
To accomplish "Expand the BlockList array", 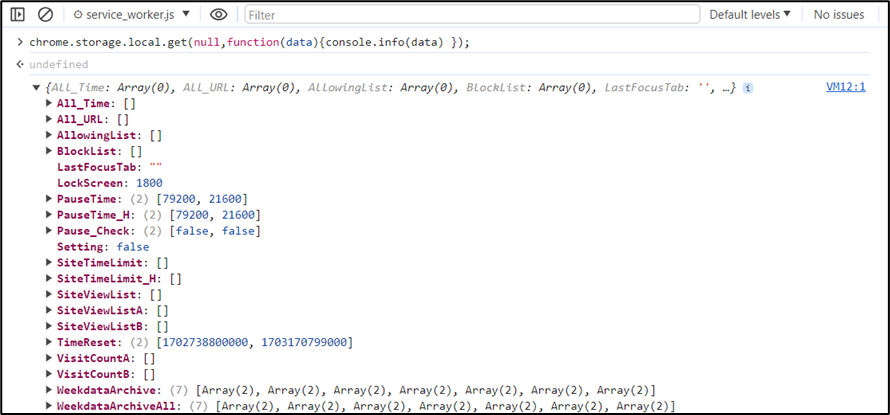I will coord(49,151).
